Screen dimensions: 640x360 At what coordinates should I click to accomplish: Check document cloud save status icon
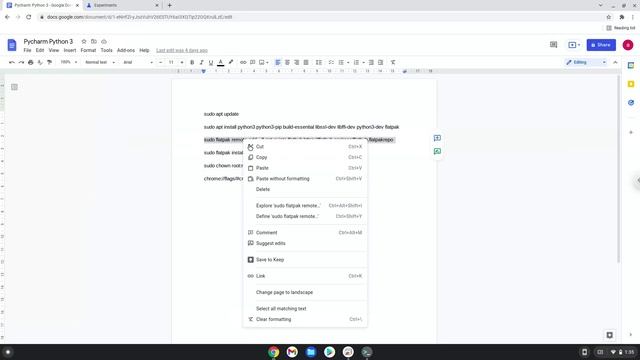click(104, 42)
